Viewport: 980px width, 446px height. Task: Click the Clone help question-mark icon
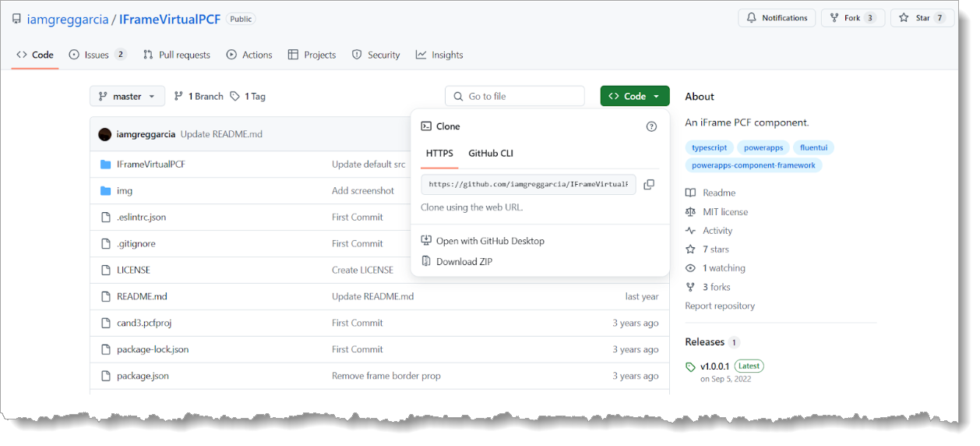651,126
